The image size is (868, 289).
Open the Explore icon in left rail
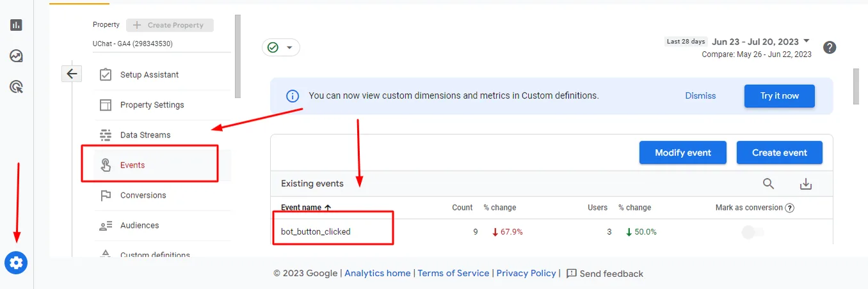(x=16, y=56)
